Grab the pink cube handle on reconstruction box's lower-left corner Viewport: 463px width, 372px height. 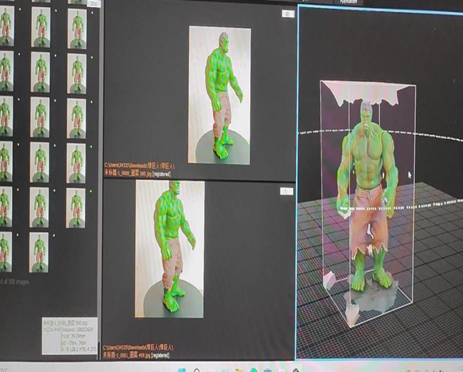coord(329,279)
